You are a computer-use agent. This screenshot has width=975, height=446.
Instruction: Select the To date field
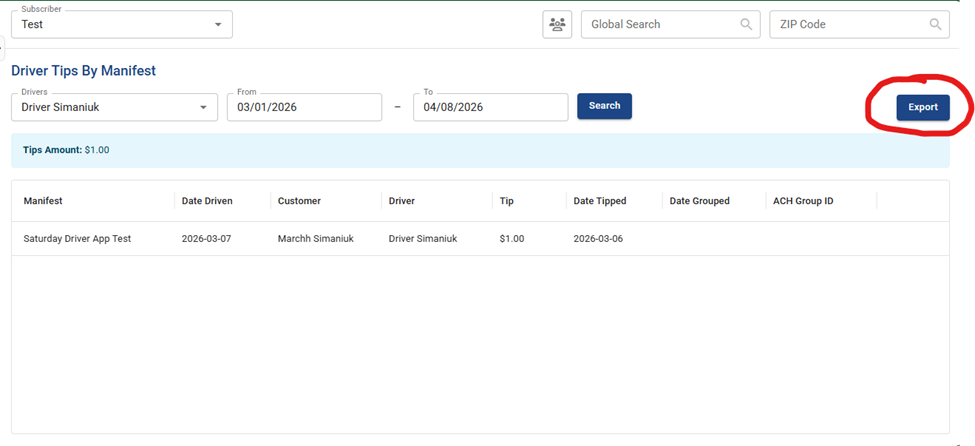point(490,107)
